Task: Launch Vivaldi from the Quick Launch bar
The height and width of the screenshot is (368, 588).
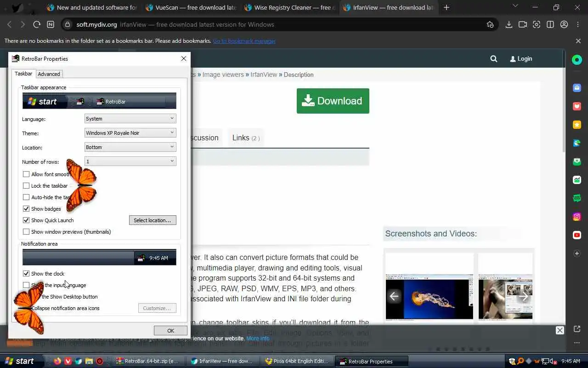Action: 68,361
